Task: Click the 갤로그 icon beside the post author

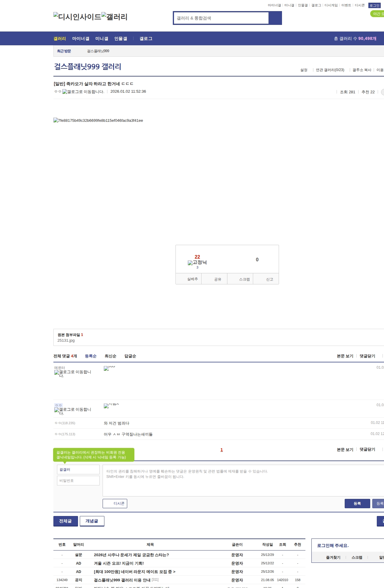Action: tap(83, 92)
